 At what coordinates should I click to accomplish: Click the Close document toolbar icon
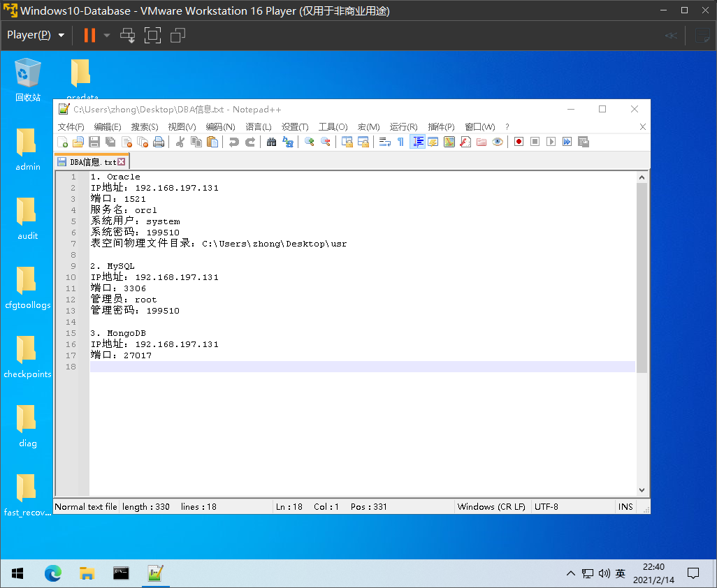(126, 142)
